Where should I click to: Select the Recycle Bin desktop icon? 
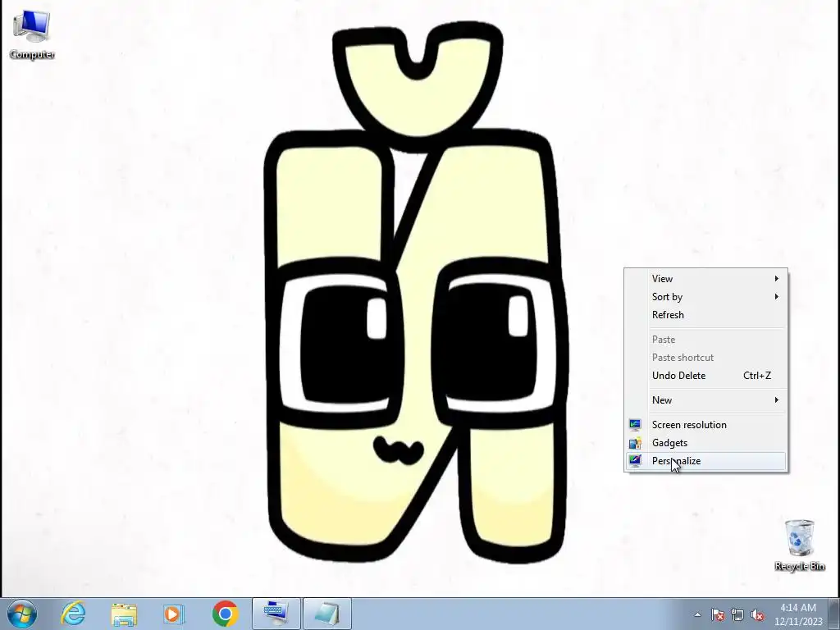[x=800, y=545]
